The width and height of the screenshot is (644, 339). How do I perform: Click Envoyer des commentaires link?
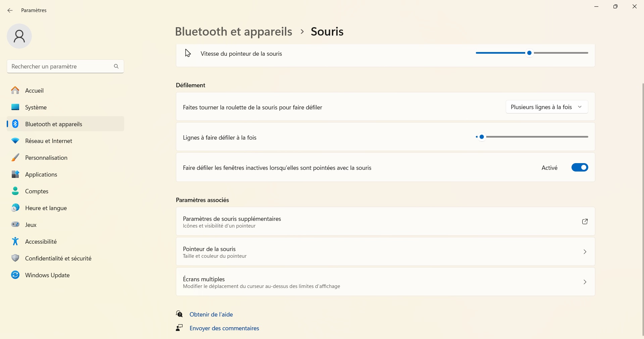(224, 328)
